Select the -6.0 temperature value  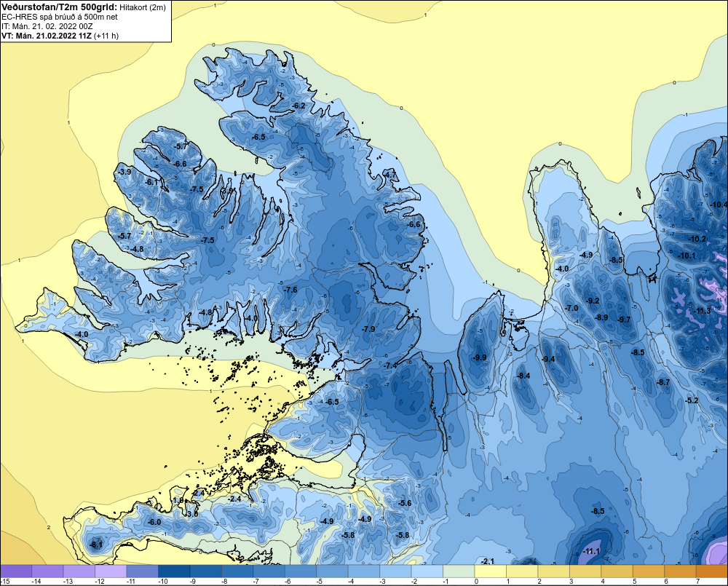click(x=154, y=522)
